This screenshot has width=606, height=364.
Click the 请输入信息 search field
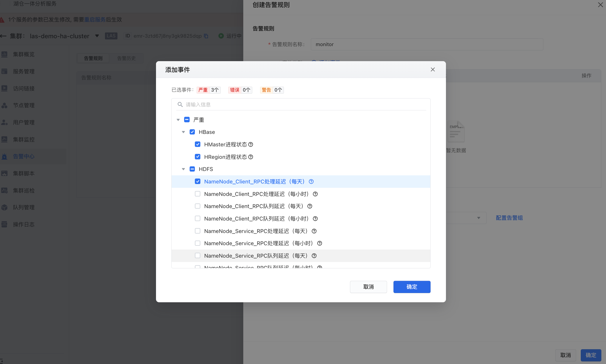[301, 104]
